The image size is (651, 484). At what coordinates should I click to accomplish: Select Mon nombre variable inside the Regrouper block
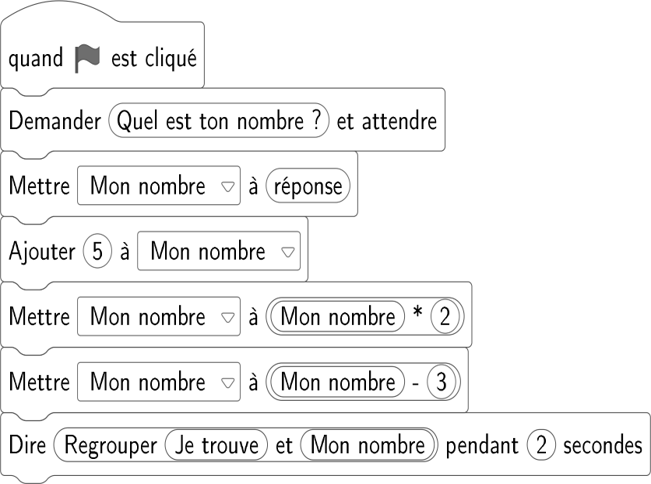(367, 446)
